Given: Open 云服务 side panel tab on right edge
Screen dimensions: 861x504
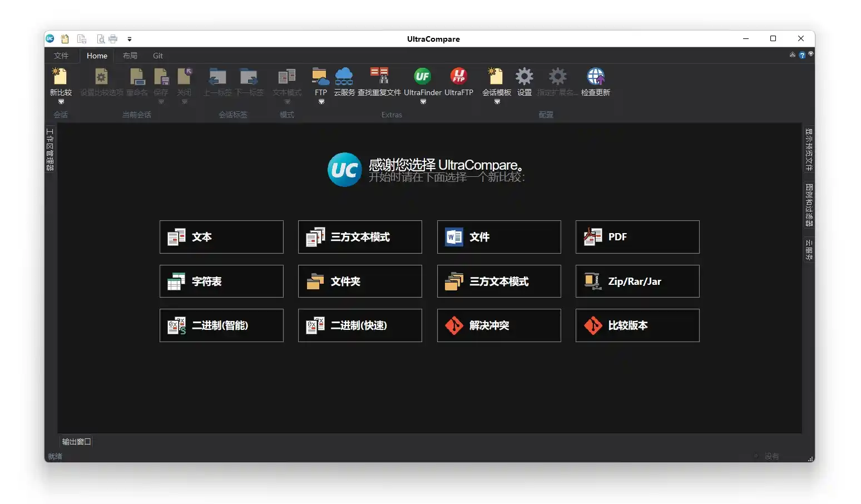Looking at the screenshot, I should 809,250.
